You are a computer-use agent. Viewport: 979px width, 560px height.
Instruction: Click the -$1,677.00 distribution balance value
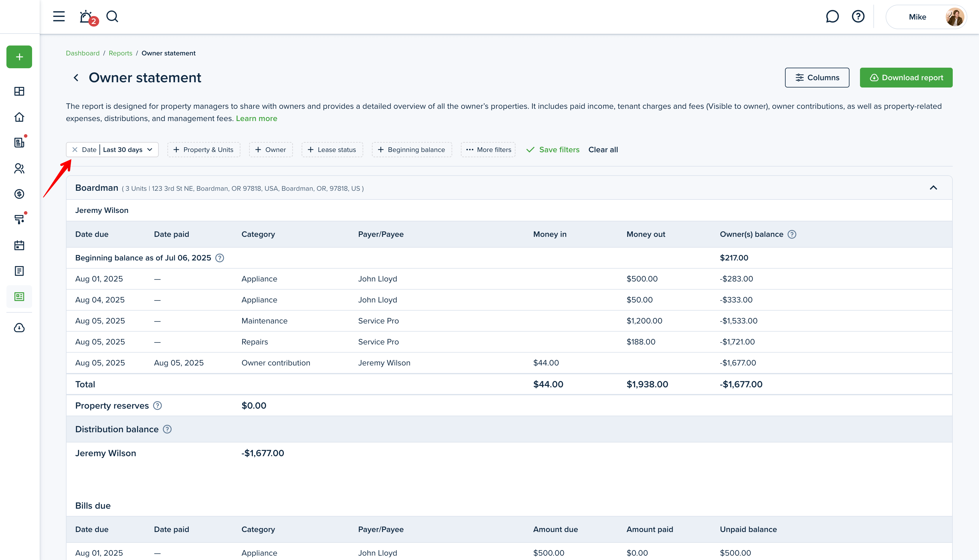(x=263, y=453)
